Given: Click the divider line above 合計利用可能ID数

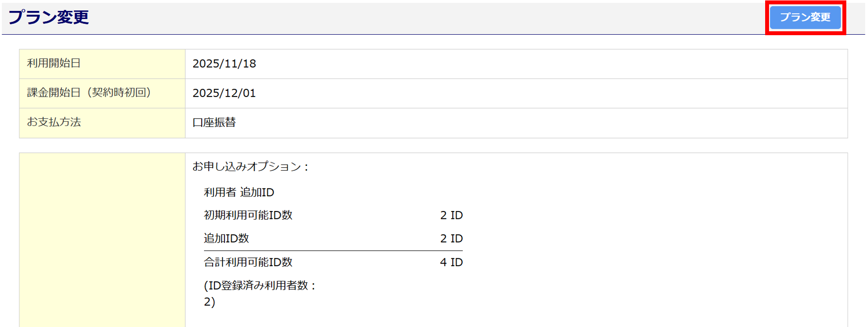Looking at the screenshot, I should (333, 251).
